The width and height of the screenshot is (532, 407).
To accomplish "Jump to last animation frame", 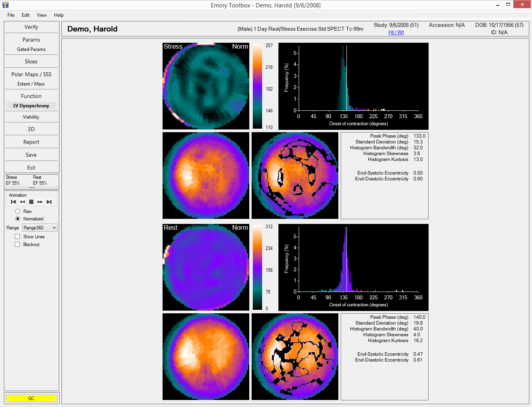I will (49, 202).
